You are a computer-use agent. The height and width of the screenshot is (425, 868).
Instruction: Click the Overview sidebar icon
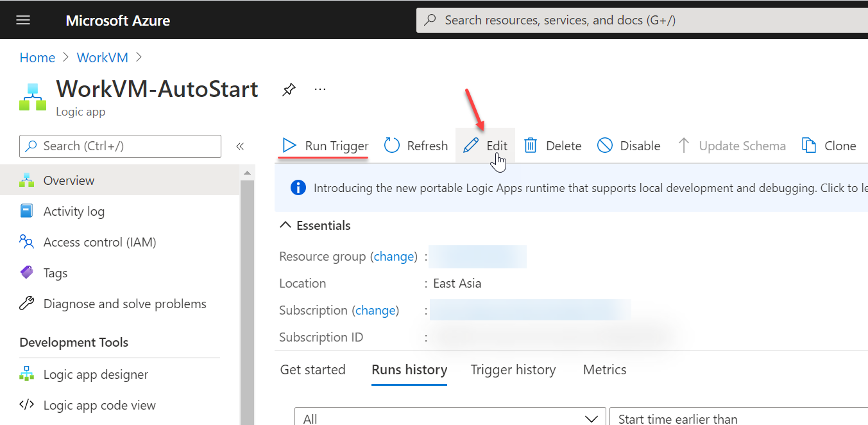pos(26,180)
